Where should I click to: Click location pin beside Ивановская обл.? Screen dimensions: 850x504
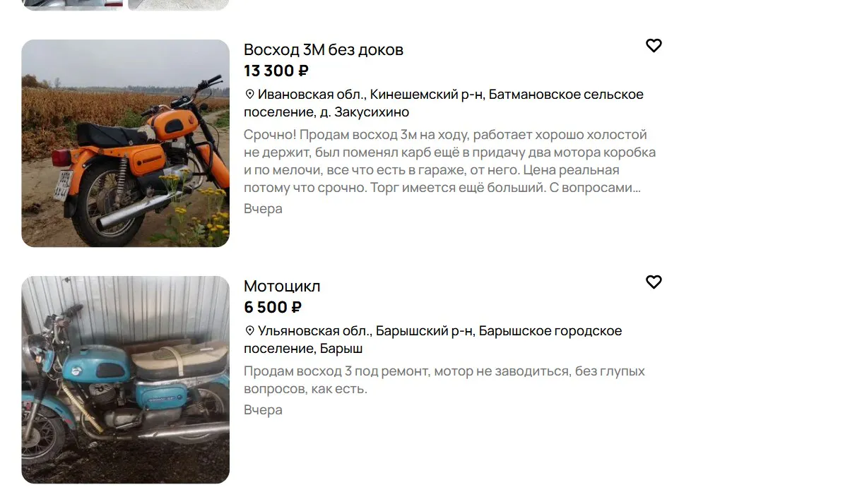click(x=249, y=94)
